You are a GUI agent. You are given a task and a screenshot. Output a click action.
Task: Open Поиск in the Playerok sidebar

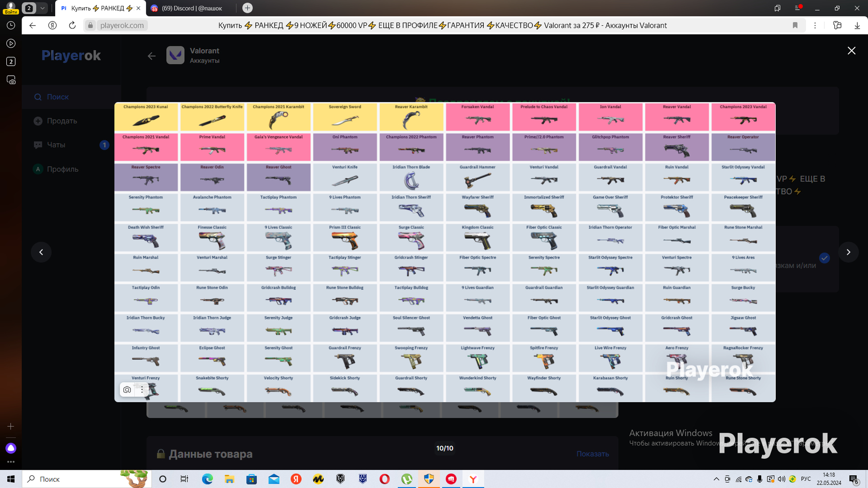pyautogui.click(x=71, y=97)
